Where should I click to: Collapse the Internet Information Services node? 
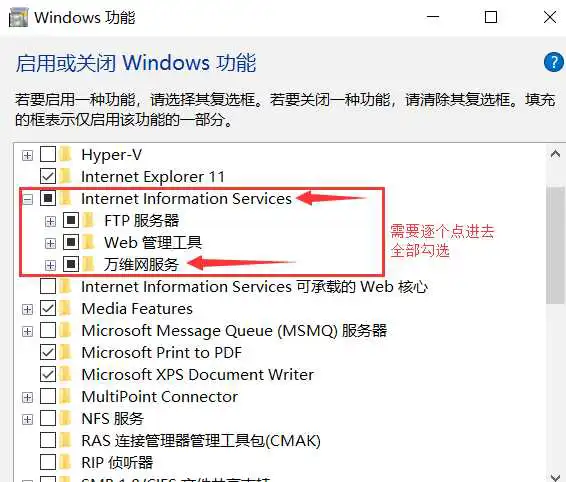(x=27, y=199)
